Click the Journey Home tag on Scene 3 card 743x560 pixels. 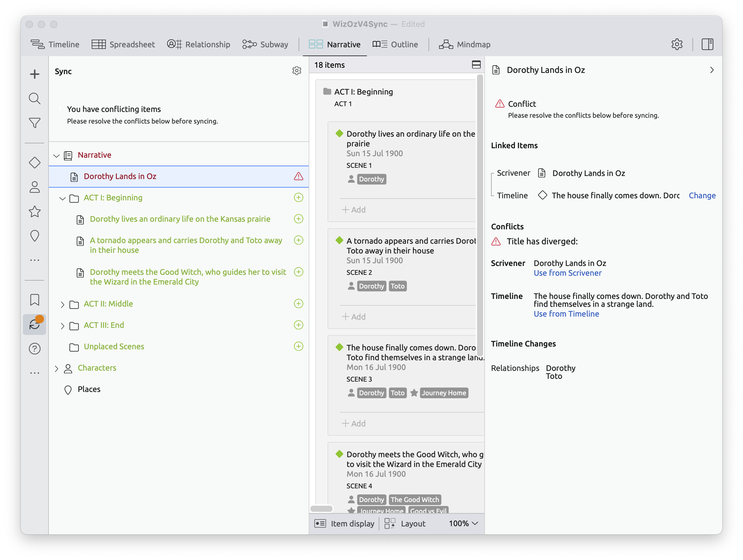click(443, 393)
